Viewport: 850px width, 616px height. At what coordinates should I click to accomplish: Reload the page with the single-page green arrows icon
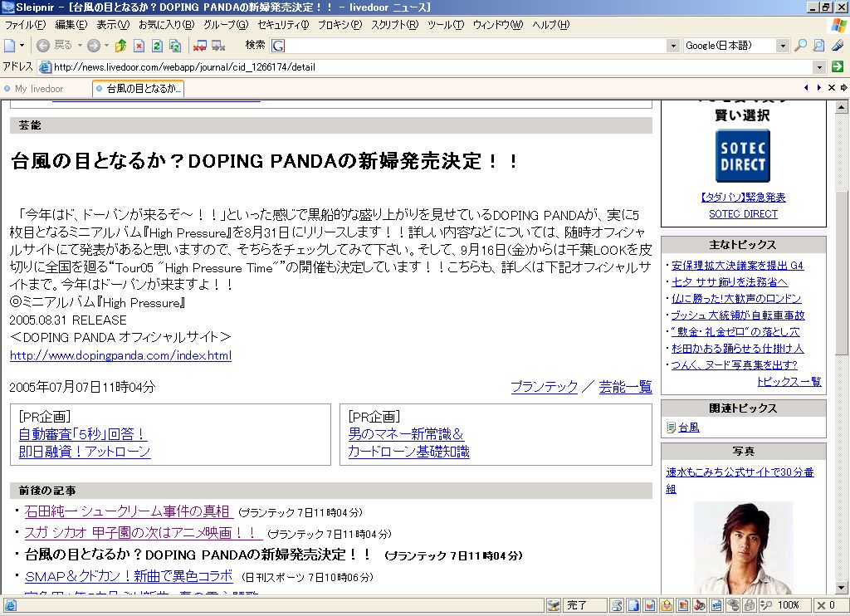(157, 46)
